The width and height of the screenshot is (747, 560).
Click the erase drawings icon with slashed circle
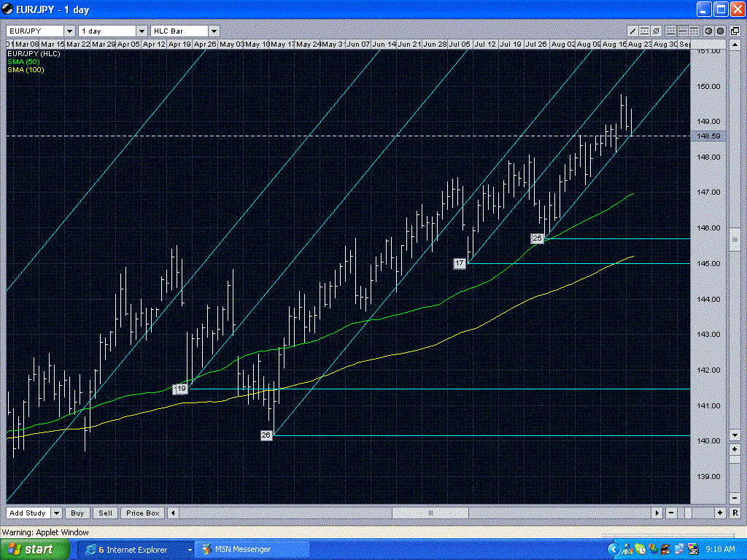coord(656,31)
